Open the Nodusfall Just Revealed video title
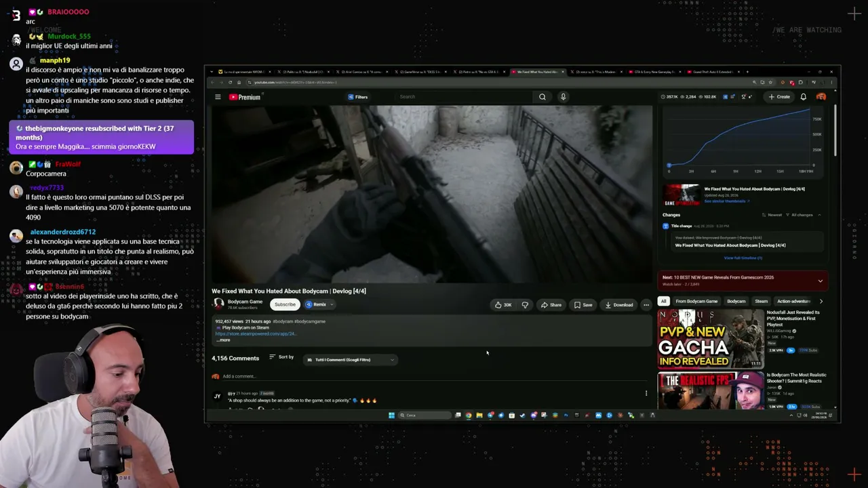This screenshot has height=488, width=868. [794, 318]
